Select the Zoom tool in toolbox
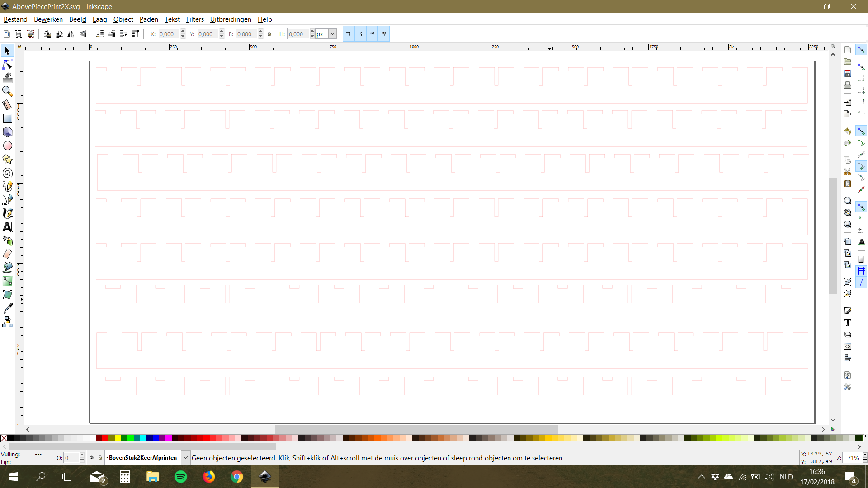The height and width of the screenshot is (488, 868). [x=7, y=91]
